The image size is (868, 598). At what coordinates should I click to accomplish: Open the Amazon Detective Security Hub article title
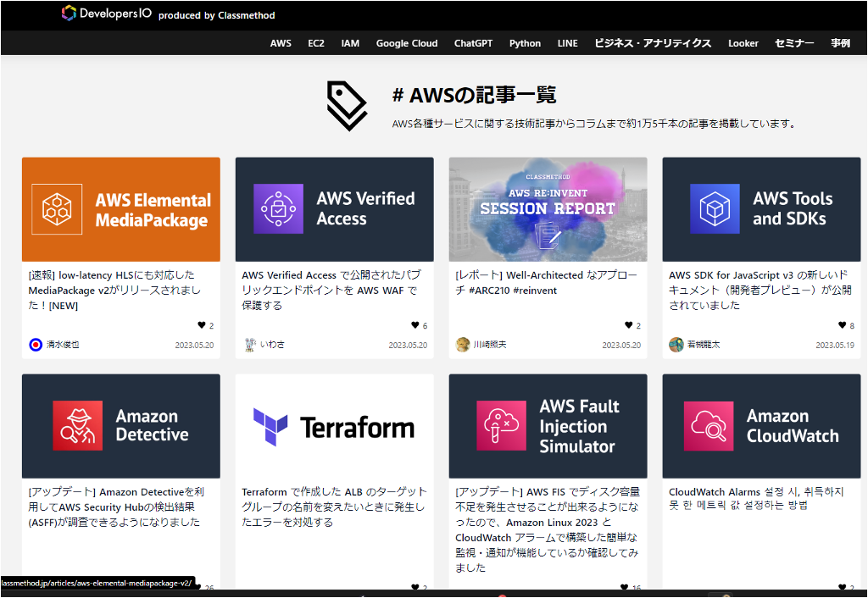pos(115,507)
